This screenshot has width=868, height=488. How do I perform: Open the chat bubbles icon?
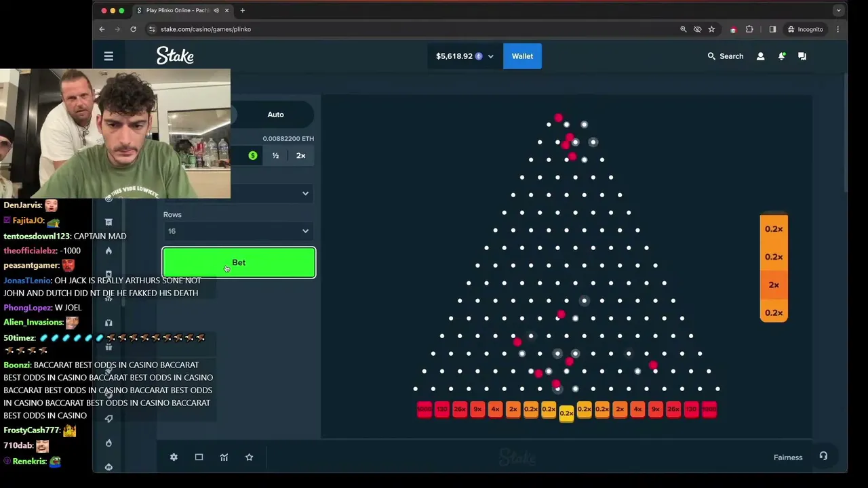pyautogui.click(x=802, y=56)
